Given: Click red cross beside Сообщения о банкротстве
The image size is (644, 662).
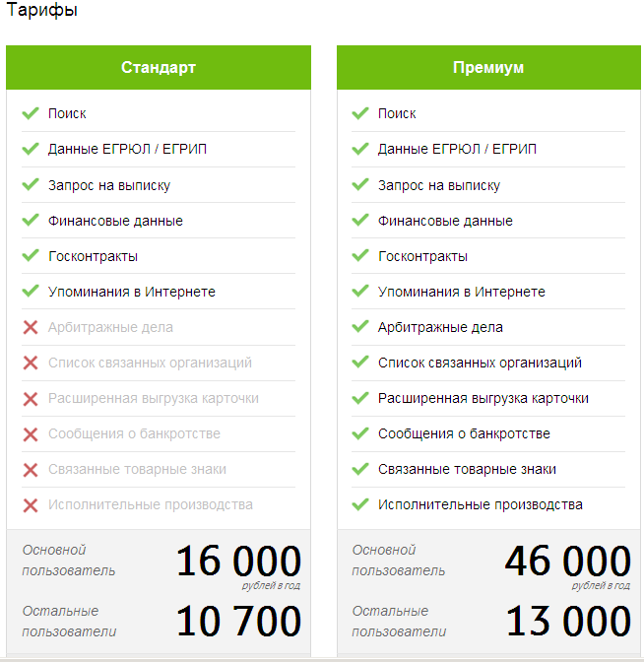Looking at the screenshot, I should point(31,434).
